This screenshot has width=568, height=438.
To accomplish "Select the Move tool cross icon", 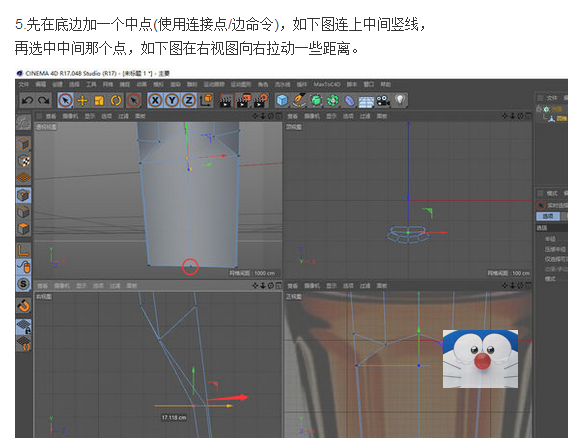I will 83,100.
